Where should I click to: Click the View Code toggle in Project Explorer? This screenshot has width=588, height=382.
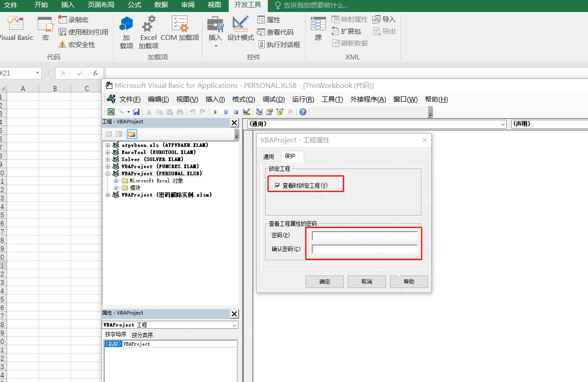109,134
